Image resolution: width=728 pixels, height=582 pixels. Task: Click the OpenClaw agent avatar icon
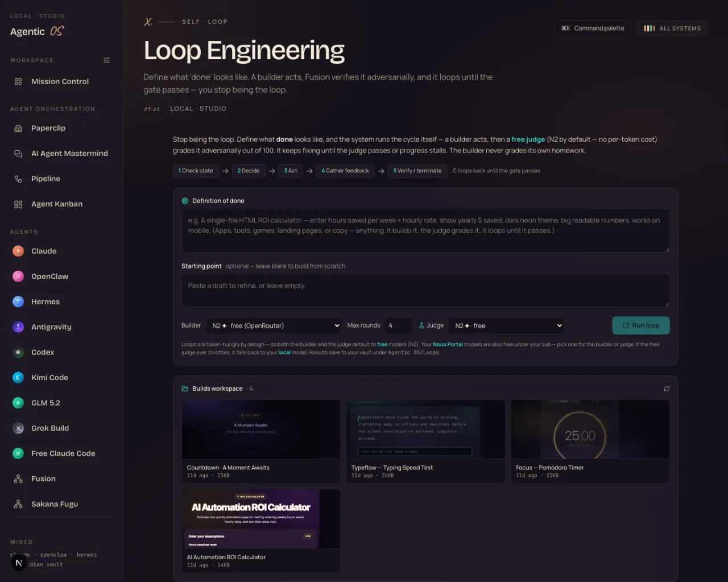[x=18, y=276]
